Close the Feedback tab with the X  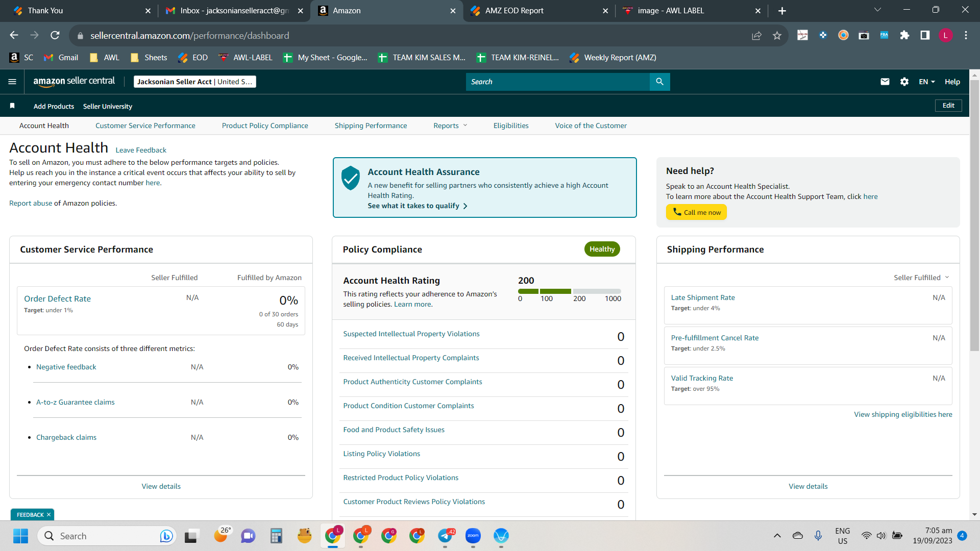(x=49, y=515)
